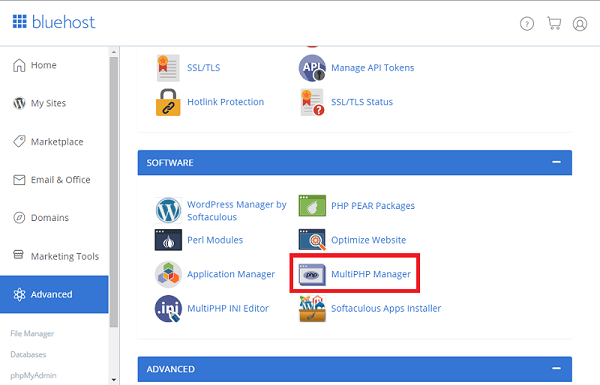Open Databases sidebar sublink
The image size is (600, 385).
click(28, 354)
